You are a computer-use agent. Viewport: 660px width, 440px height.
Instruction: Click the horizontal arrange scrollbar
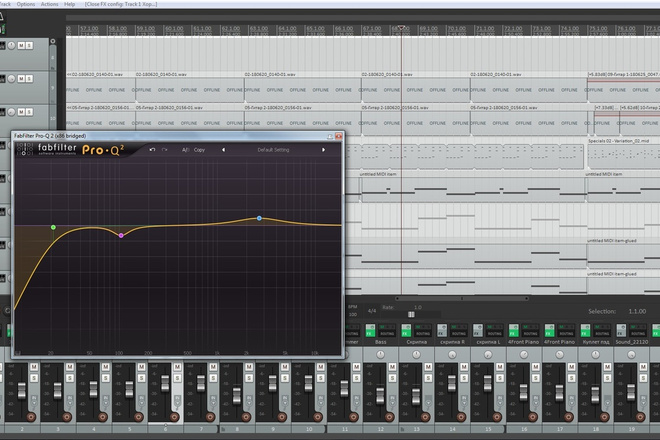click(462, 299)
